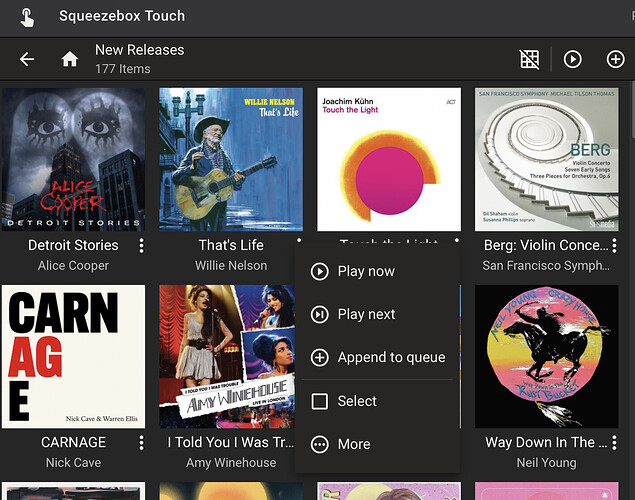Open the Neil Young album artwork
635x500 pixels.
tap(546, 356)
